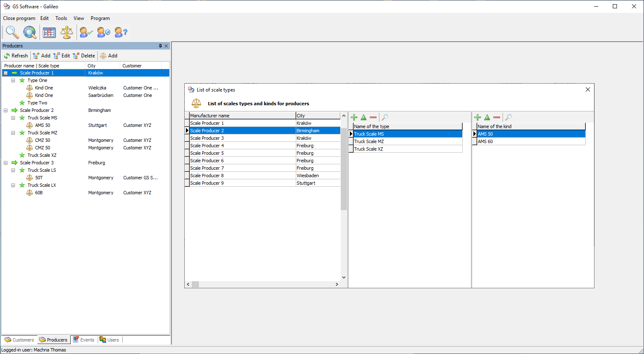
Task: Click the Delete button in Producers toolbar
Action: 84,56
